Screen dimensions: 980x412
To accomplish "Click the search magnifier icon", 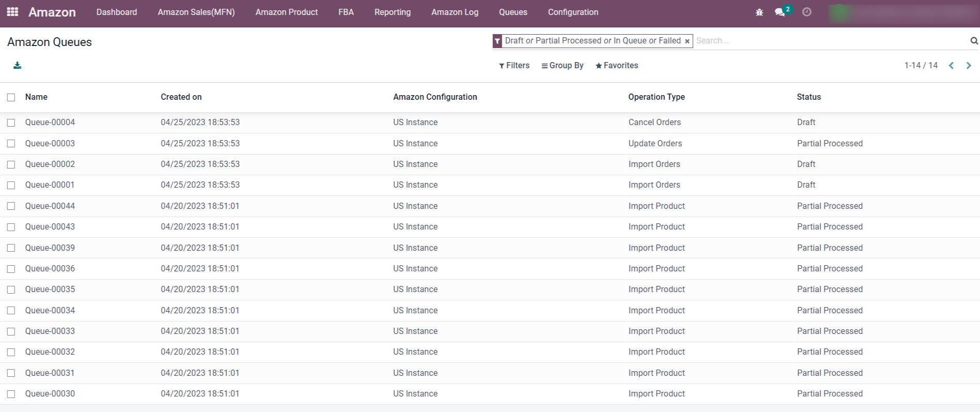I will click(974, 40).
